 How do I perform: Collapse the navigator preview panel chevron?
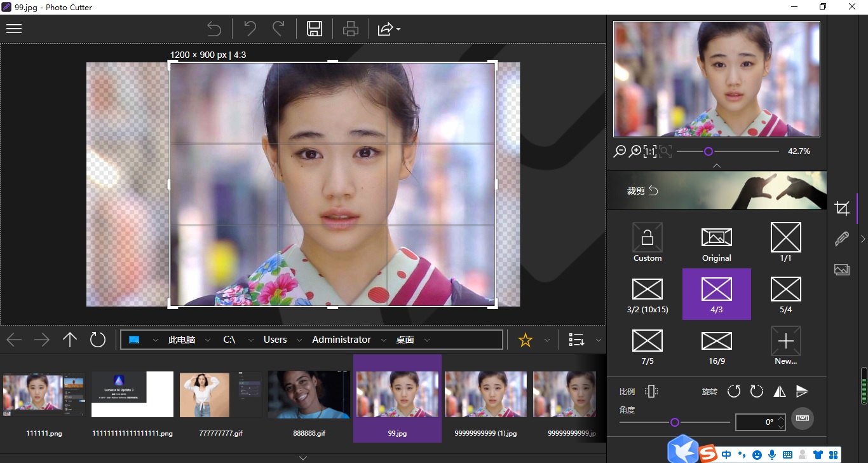coord(717,165)
